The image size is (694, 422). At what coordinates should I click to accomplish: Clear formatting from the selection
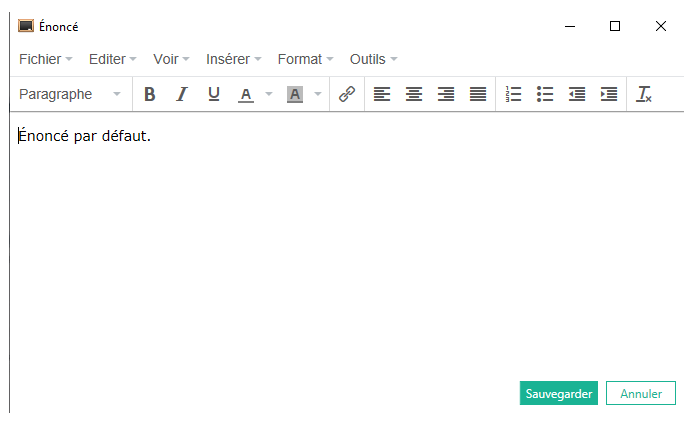644,94
